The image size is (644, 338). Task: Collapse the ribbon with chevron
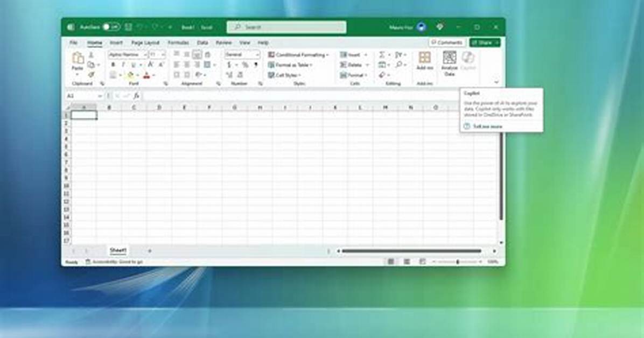click(x=496, y=82)
